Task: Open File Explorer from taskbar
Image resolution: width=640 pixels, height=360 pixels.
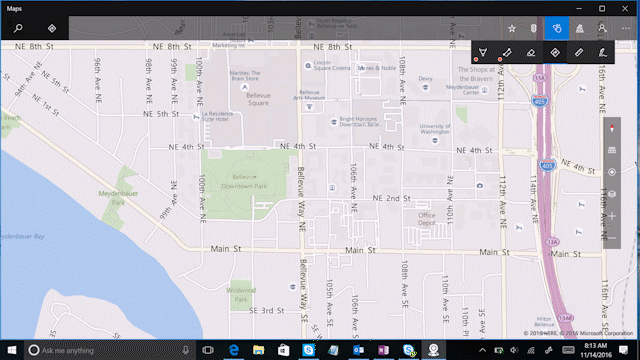Action: (x=258, y=350)
